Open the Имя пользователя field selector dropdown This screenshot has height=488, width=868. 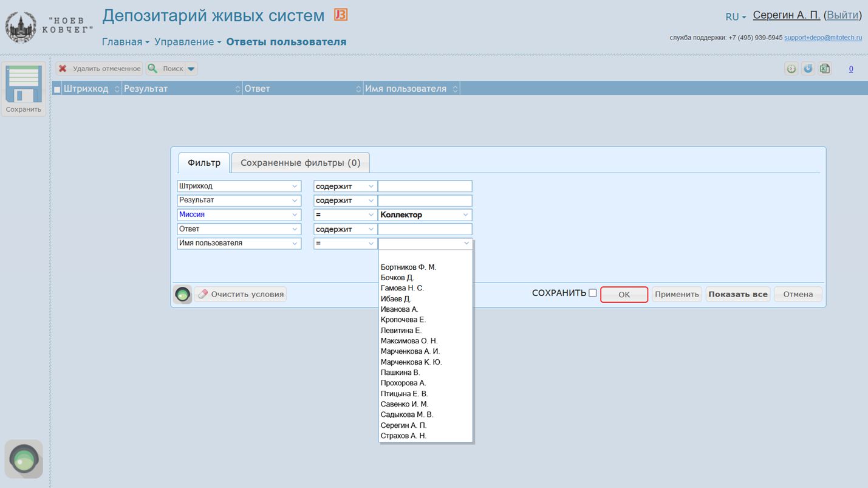tap(239, 243)
